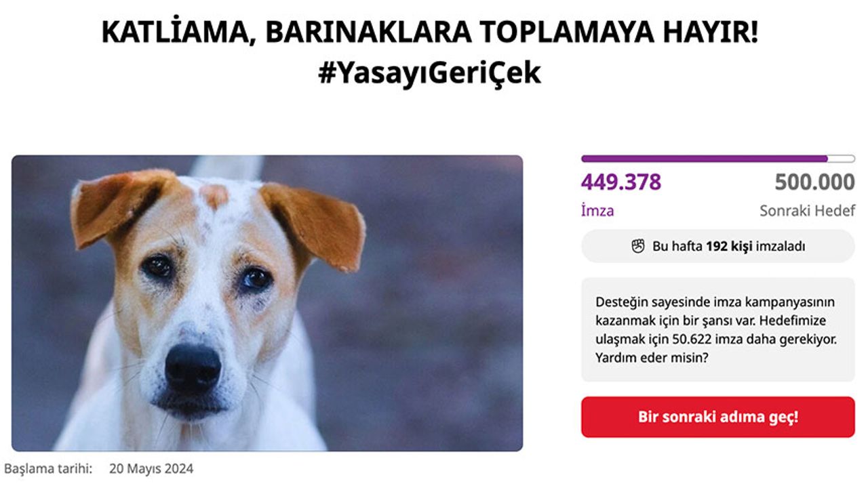Click the dog's brown ear on the right of the photo
Image resolution: width=868 pixels, height=488 pixels.
(315, 224)
